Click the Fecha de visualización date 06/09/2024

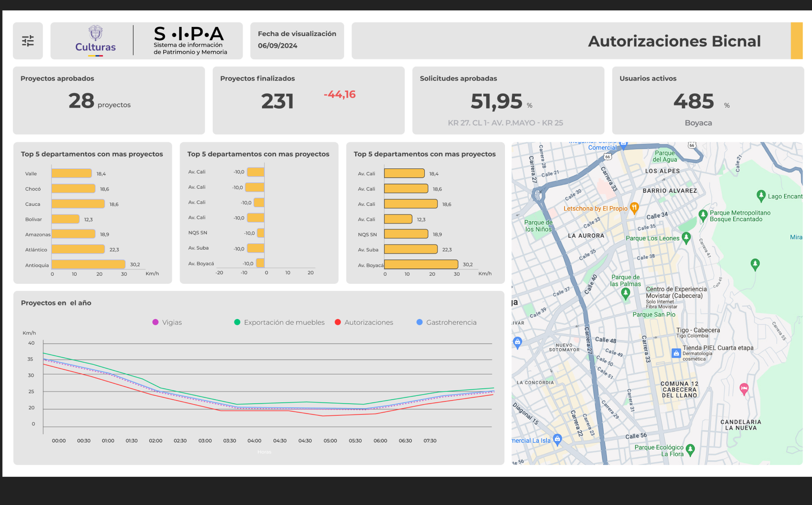click(x=277, y=45)
